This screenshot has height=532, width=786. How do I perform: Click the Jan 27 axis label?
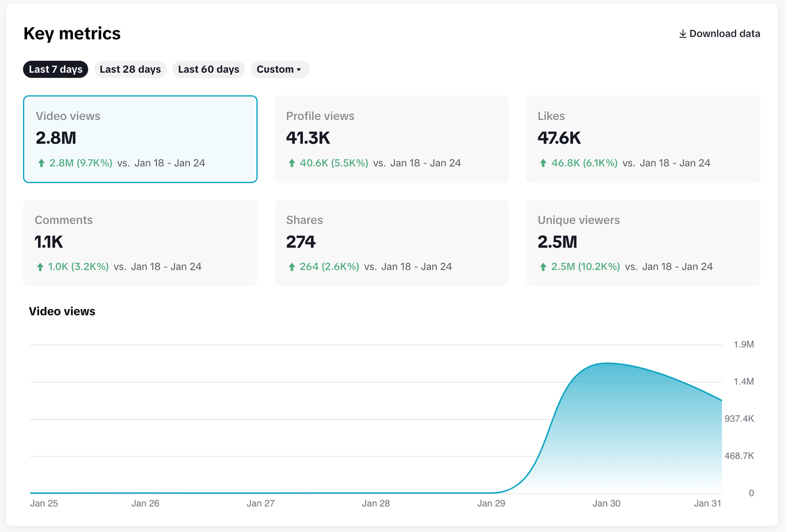tap(260, 504)
